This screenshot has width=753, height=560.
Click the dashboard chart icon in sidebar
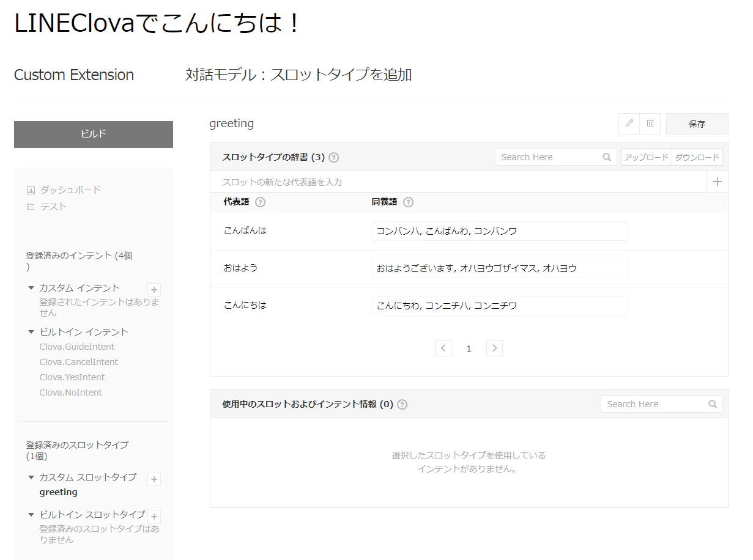[31, 190]
